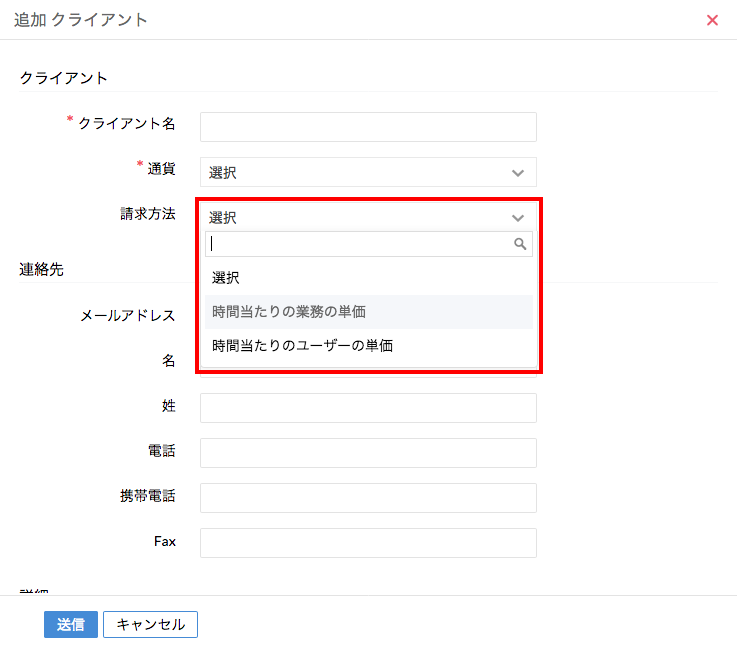Click the 請求方法 選択 dropdown header text

point(224,218)
